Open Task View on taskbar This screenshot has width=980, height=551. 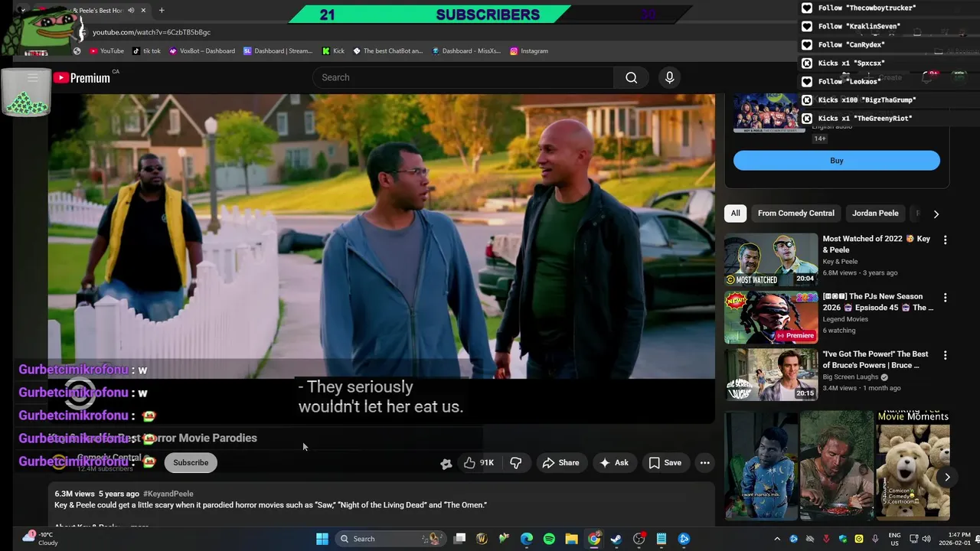pos(459,539)
